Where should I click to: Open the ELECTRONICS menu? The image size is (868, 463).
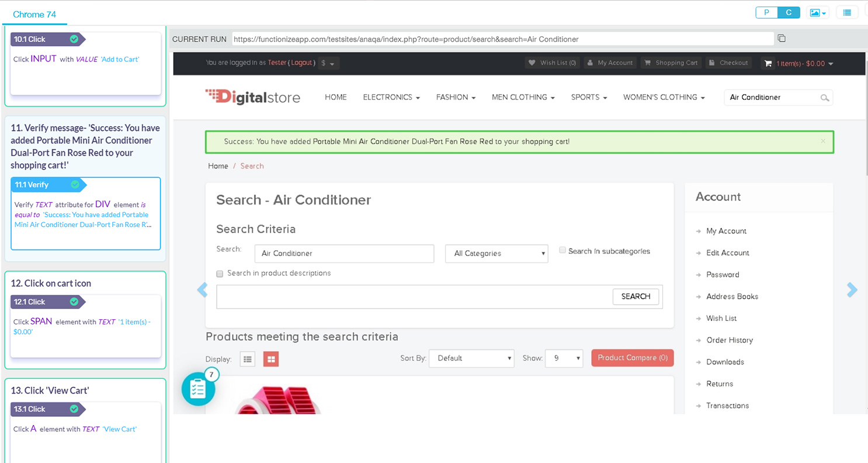click(391, 97)
